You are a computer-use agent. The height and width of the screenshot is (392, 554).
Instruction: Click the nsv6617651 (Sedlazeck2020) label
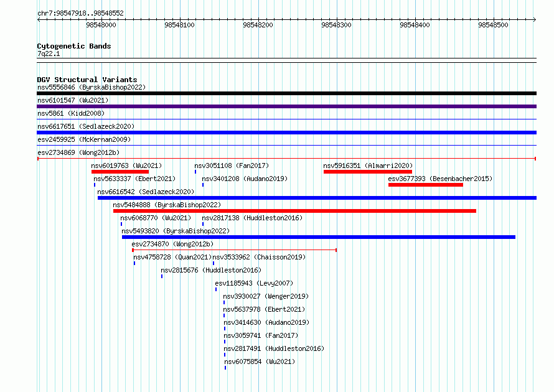click(86, 126)
